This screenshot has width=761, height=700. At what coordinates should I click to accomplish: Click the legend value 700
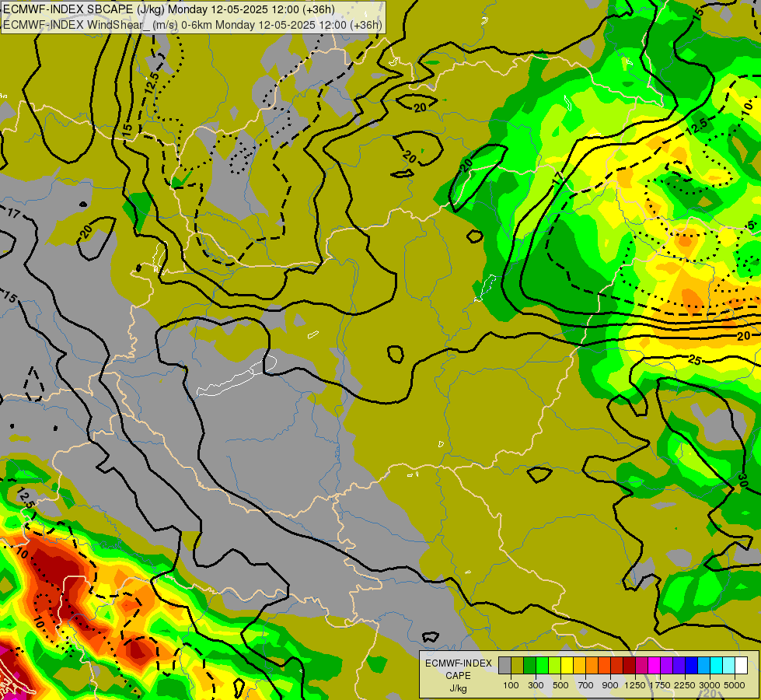[586, 685]
